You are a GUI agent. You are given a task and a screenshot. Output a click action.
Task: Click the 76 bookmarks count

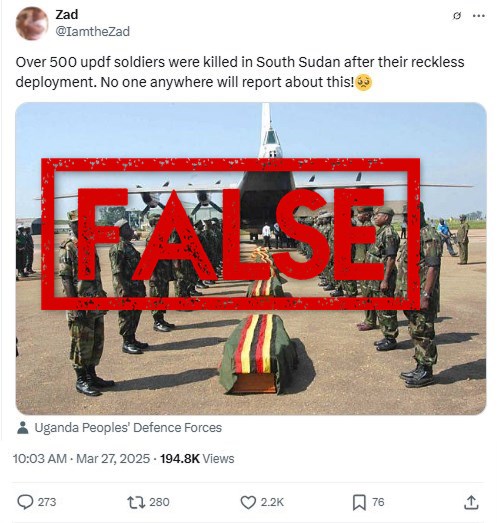[378, 502]
